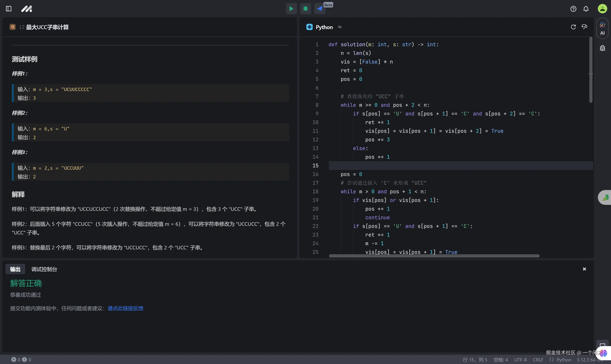Submit solution with paper plane icon
Screen dimensions: 611x364
click(x=320, y=9)
